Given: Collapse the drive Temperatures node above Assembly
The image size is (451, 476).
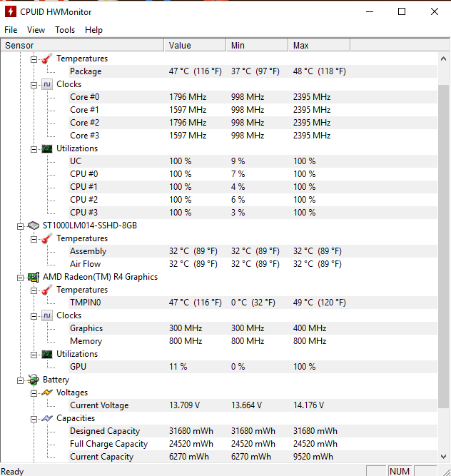Looking at the screenshot, I should pos(34,239).
